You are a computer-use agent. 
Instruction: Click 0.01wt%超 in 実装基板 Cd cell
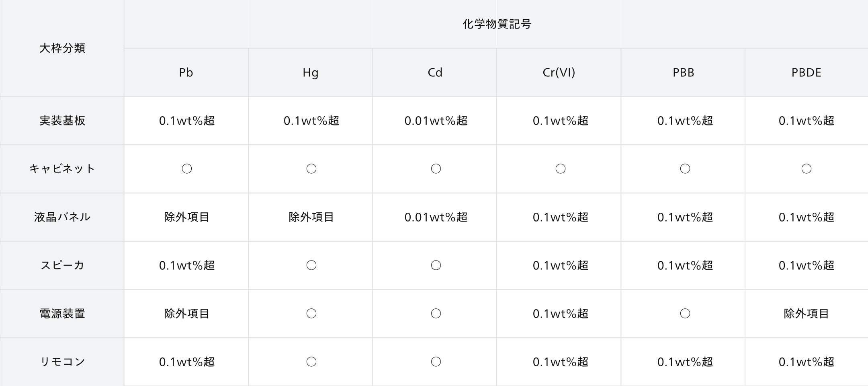[x=436, y=121]
